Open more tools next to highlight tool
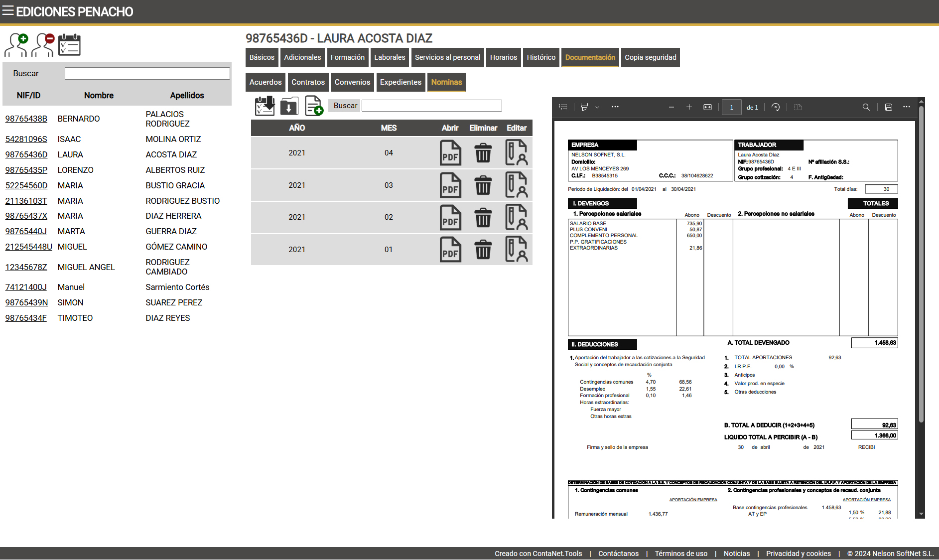The height and width of the screenshot is (560, 939). pos(615,107)
